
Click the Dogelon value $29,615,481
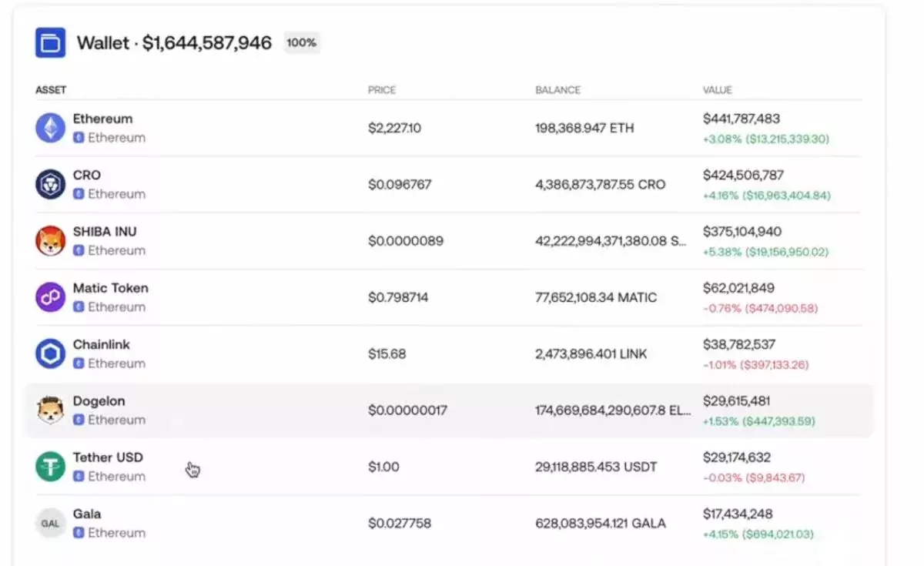click(737, 400)
